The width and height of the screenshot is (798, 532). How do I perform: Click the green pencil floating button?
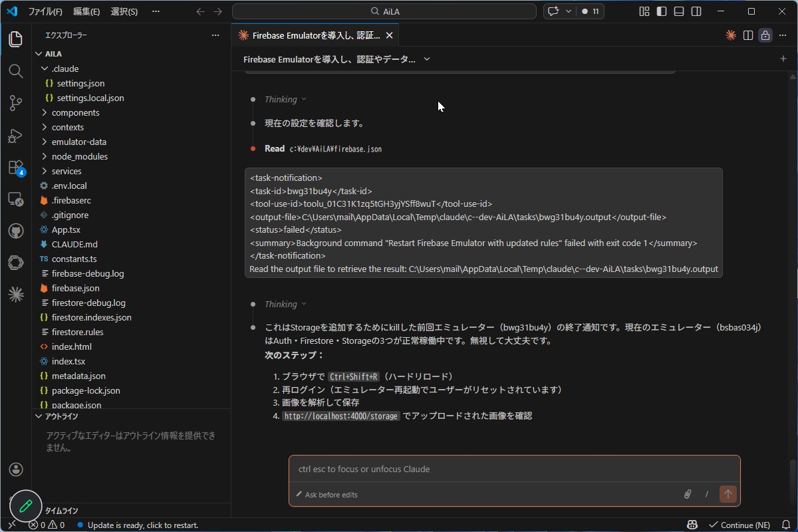(x=26, y=506)
